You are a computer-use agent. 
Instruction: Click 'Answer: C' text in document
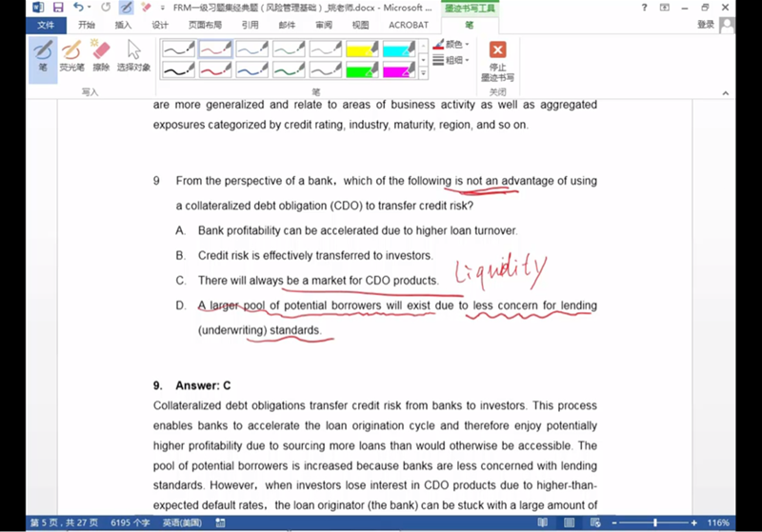click(x=203, y=385)
